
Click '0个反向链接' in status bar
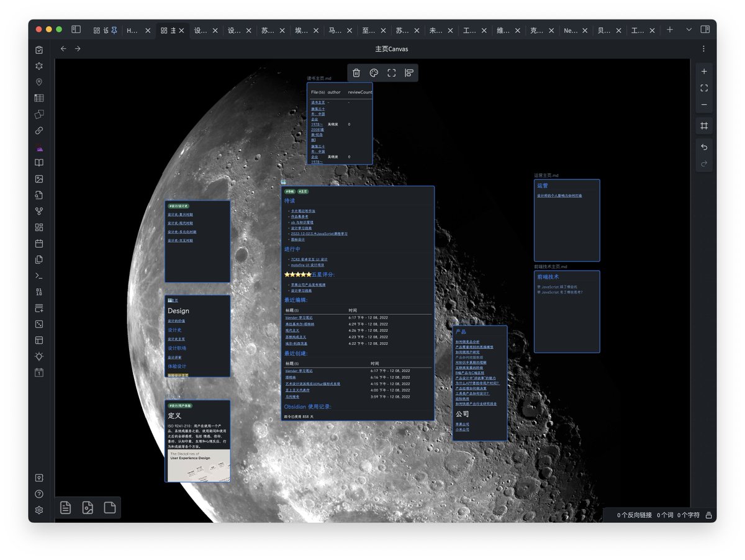634,515
